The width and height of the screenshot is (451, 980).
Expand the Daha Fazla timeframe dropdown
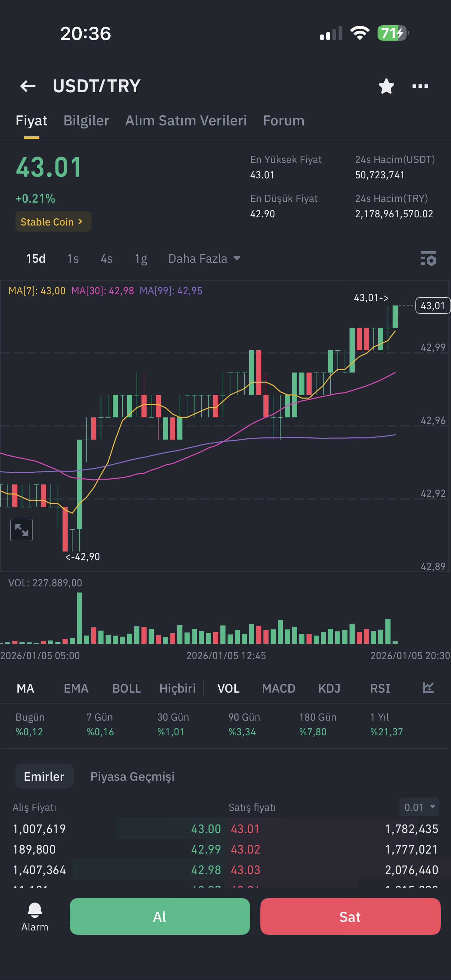point(204,259)
